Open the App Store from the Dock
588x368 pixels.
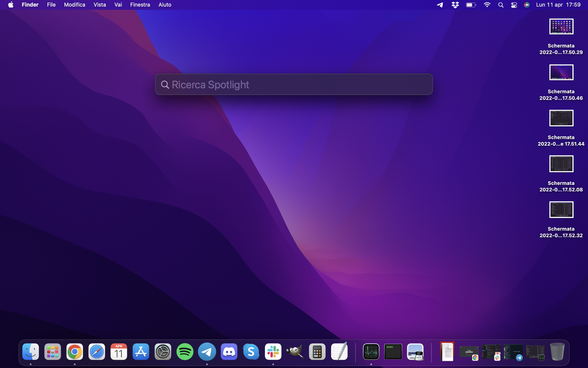[141, 352]
